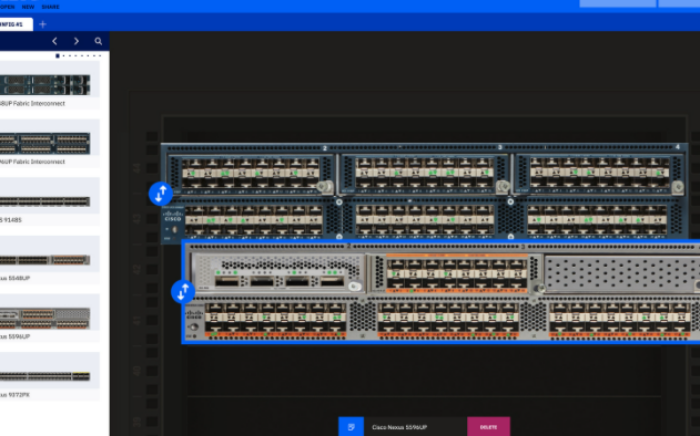Image resolution: width=700 pixels, height=436 pixels.
Task: Pick the 96UP Fabric Interconnect thumbnail
Action: (x=45, y=143)
